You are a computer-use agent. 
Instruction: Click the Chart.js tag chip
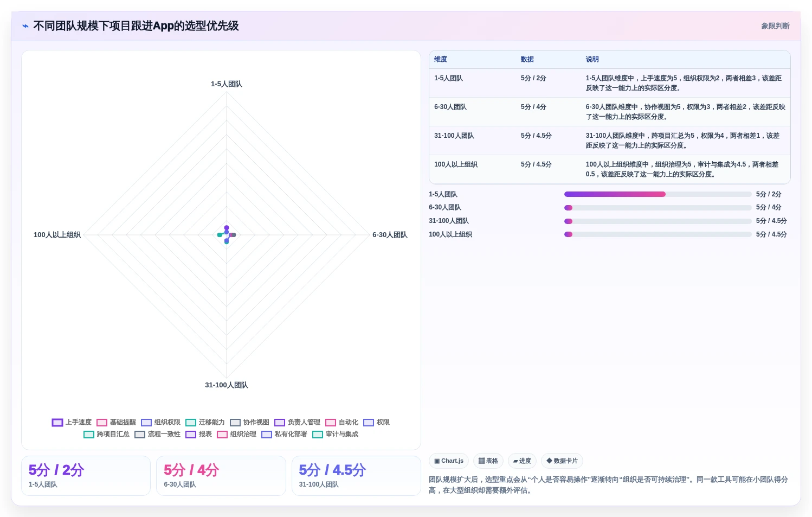pyautogui.click(x=449, y=461)
